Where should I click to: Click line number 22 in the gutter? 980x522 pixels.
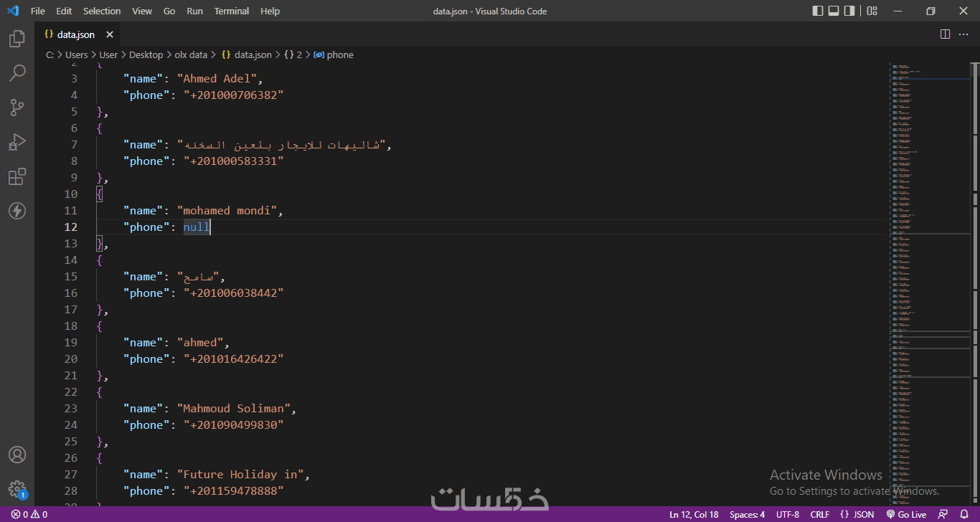pos(71,392)
